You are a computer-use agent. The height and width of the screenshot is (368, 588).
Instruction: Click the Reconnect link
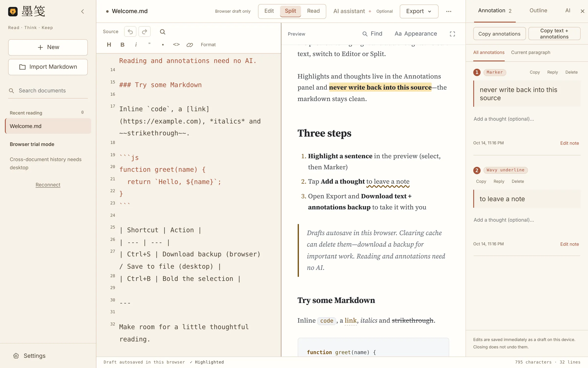(x=48, y=185)
